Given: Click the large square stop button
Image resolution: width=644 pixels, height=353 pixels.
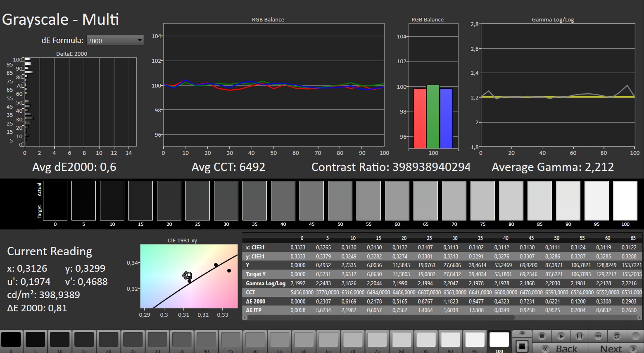Looking at the screenshot, I should [x=522, y=346].
